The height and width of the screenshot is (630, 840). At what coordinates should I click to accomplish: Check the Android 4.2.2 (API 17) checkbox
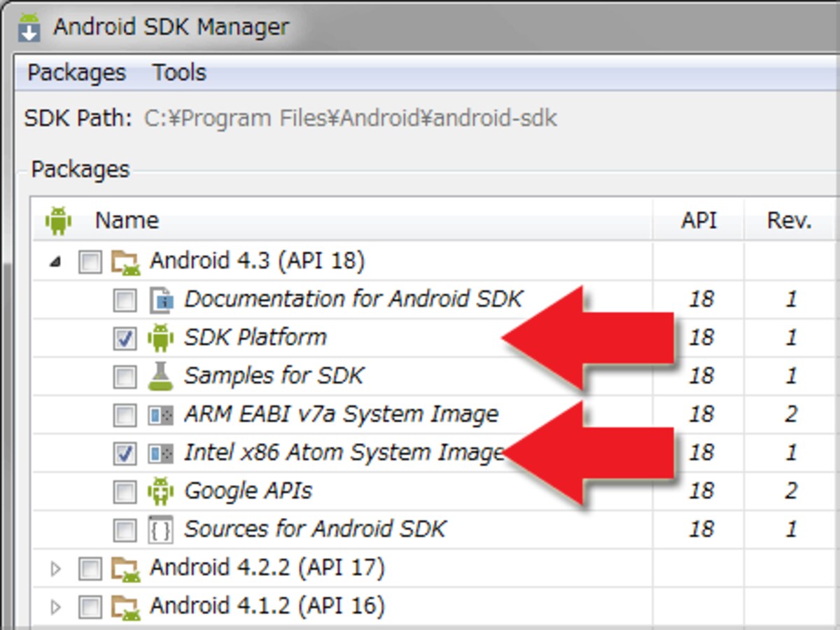tap(90, 569)
